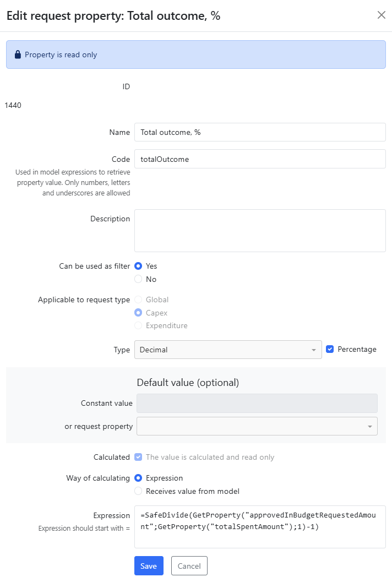The height and width of the screenshot is (588, 392).
Task: Open the request property dropdown arrow
Action: pyautogui.click(x=370, y=426)
